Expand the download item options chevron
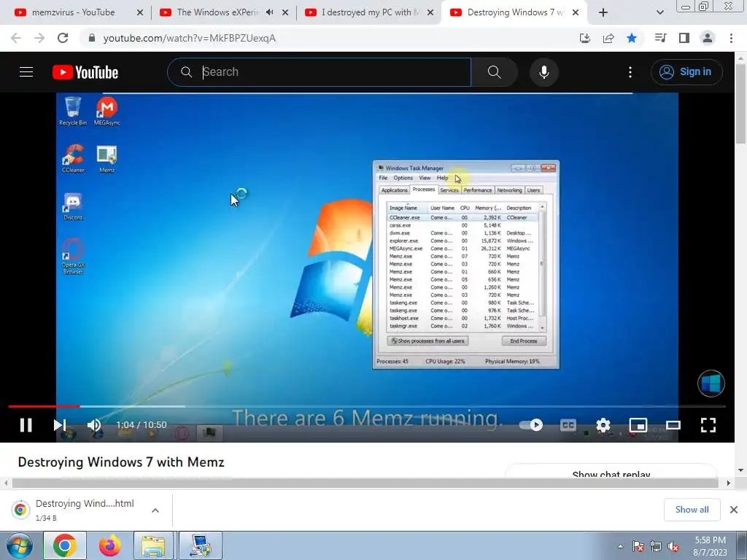 coord(155,510)
